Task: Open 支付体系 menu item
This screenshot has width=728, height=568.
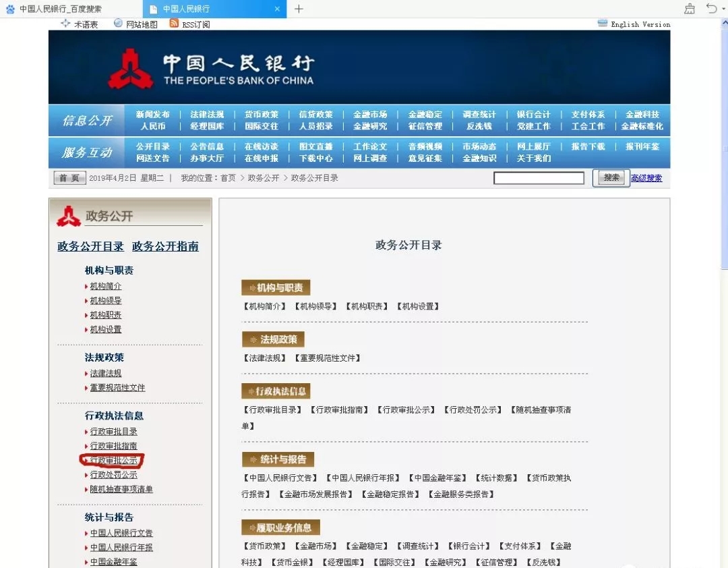Action: point(588,115)
